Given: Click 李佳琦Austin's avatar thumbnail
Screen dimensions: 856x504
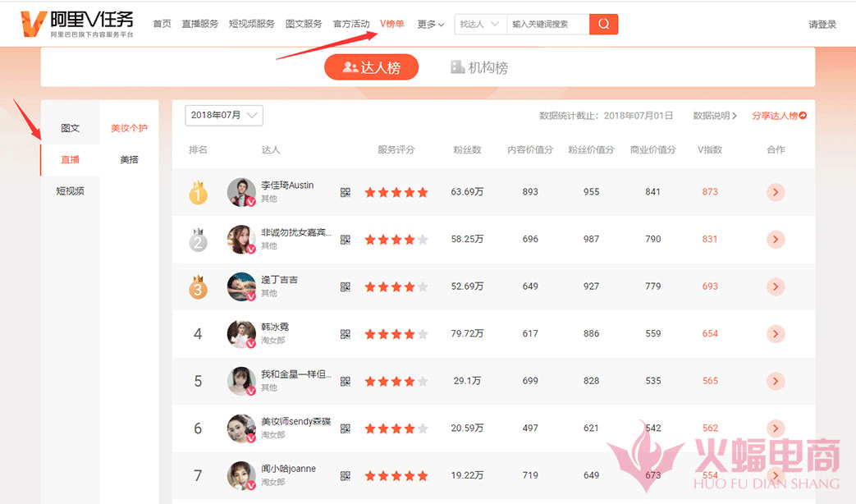Looking at the screenshot, I should [240, 192].
